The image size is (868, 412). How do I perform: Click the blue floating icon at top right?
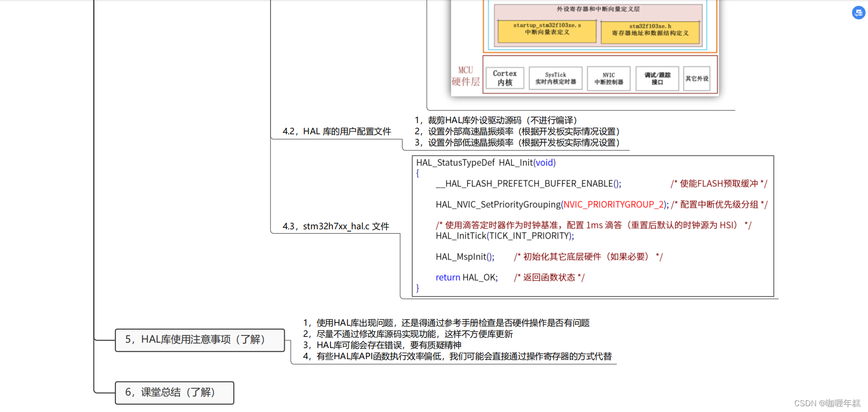click(858, 13)
